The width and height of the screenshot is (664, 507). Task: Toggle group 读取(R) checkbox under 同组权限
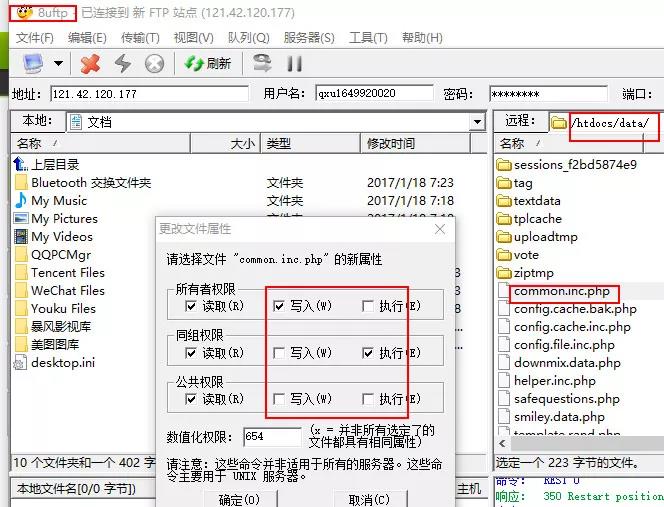pyautogui.click(x=191, y=352)
